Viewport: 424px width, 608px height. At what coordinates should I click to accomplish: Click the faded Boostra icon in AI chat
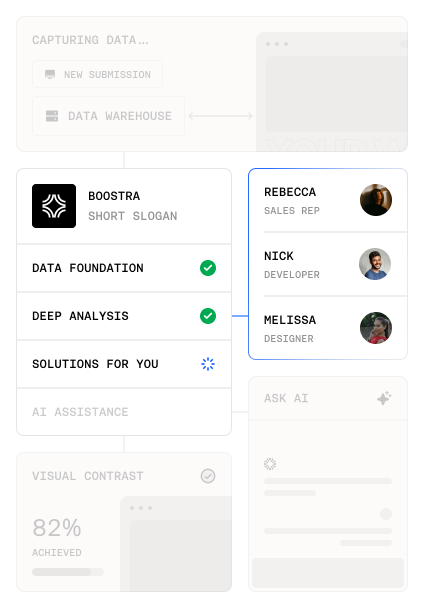270,464
